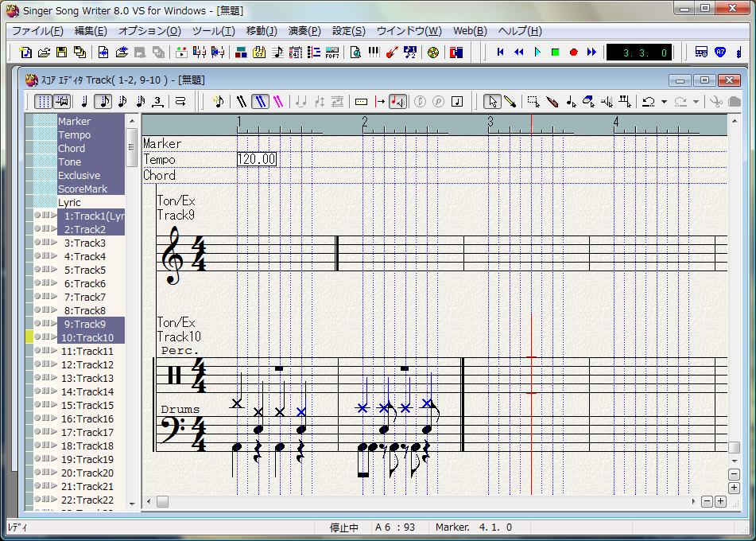This screenshot has width=756, height=541.
Task: Toggle the round dot button for 3:Track3
Action: (37, 243)
